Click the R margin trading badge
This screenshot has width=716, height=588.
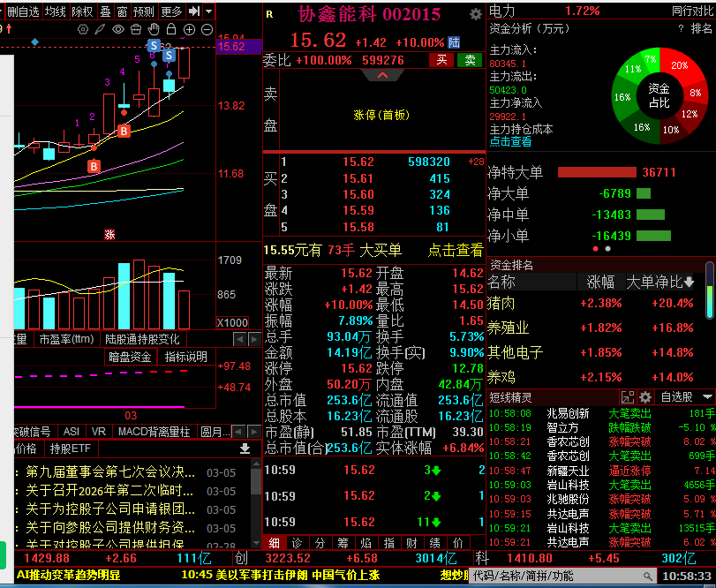269,15
